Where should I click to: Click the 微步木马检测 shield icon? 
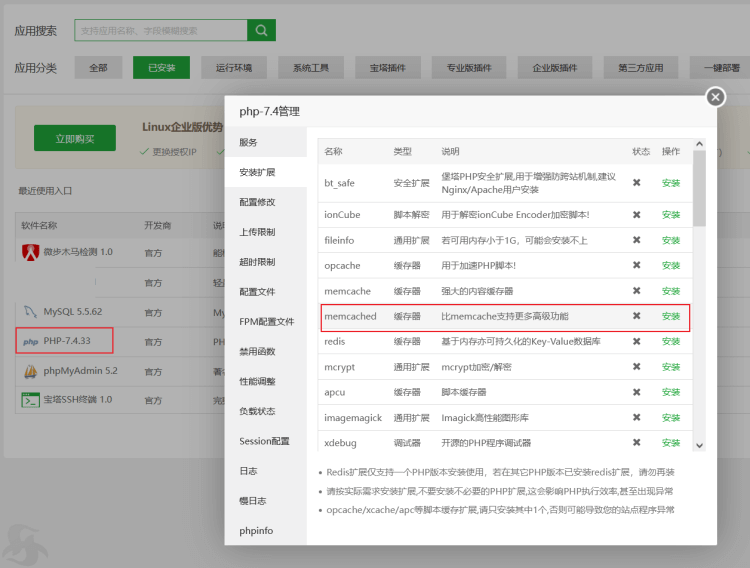click(x=31, y=252)
